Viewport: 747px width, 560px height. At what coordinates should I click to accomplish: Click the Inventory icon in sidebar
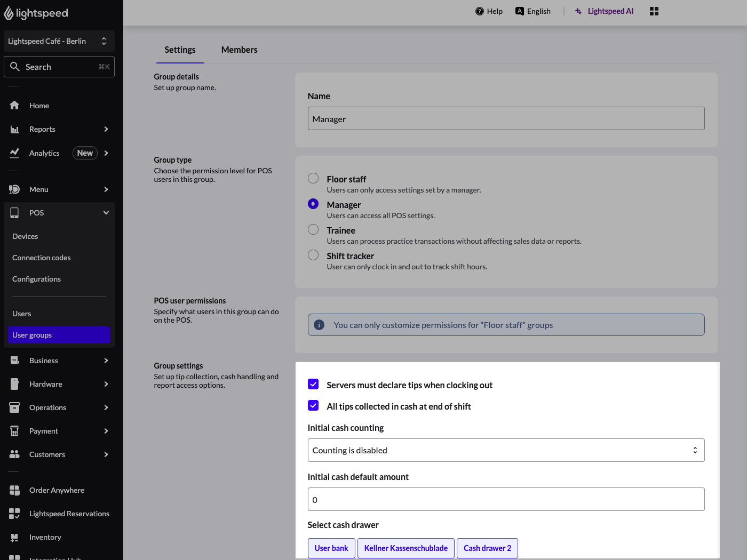pos(14,537)
